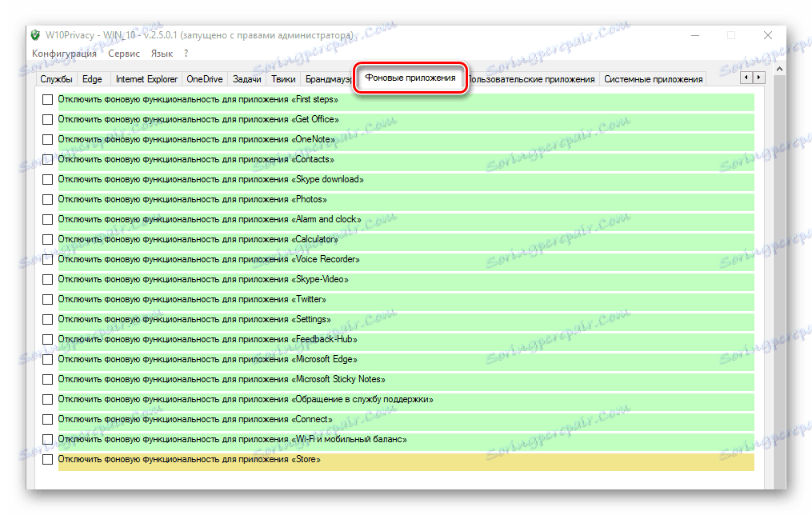Screen dimensions: 812x515
Task: Check the «Skype download» background disable box
Action: click(47, 179)
